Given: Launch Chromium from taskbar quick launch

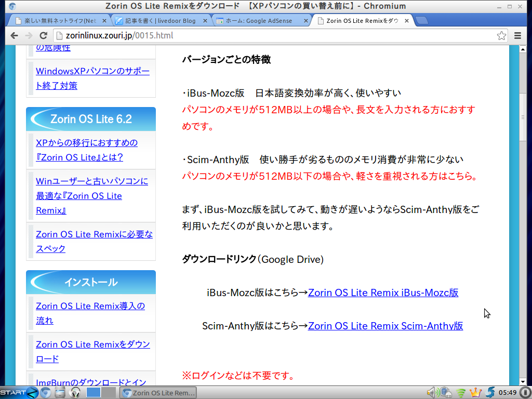Looking at the screenshot, I should (x=46, y=393).
